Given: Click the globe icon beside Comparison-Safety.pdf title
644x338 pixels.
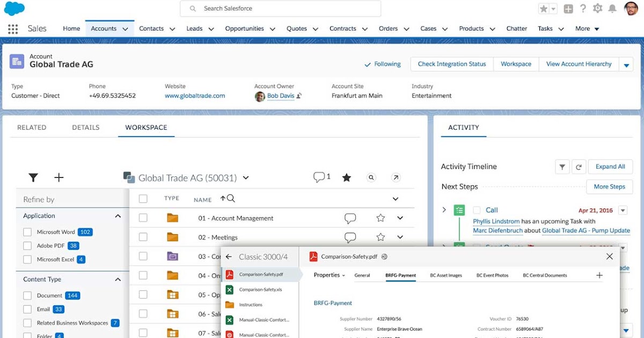Looking at the screenshot, I should (385, 257).
